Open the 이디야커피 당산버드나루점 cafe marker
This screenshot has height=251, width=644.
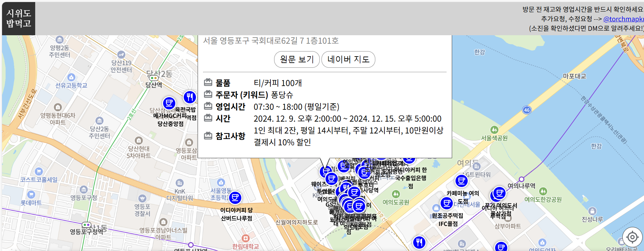[235, 197]
